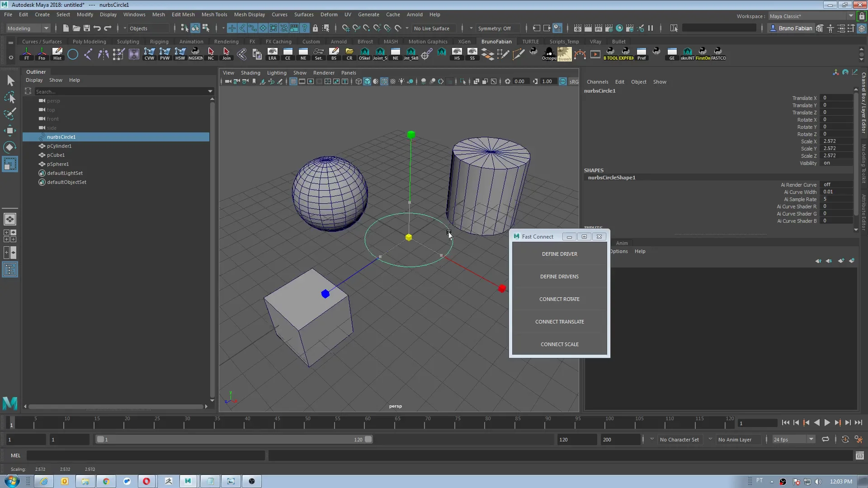868x488 pixels.
Task: Click DEFINE DRIVER button in Fast Connect
Action: pyautogui.click(x=559, y=253)
